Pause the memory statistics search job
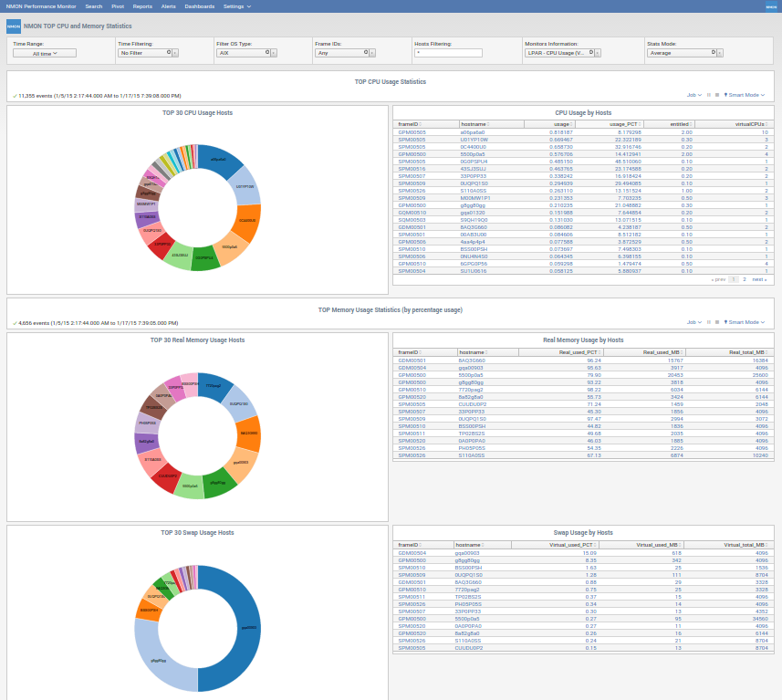The image size is (782, 700). pyautogui.click(x=708, y=322)
